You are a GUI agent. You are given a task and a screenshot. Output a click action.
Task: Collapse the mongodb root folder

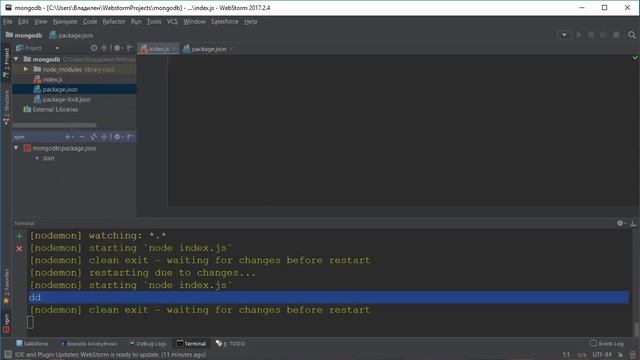tap(16, 59)
